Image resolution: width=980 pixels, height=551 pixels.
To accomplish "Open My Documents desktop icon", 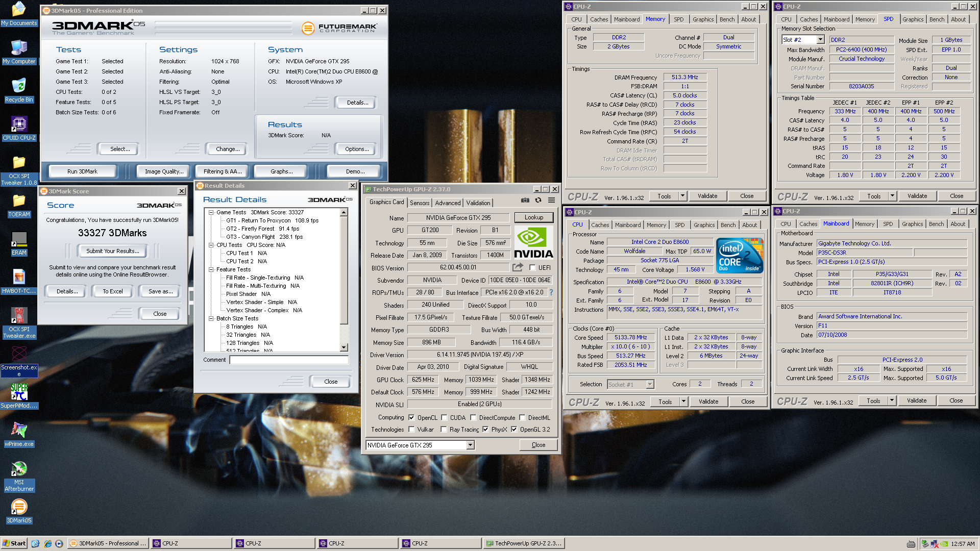I will (x=19, y=14).
